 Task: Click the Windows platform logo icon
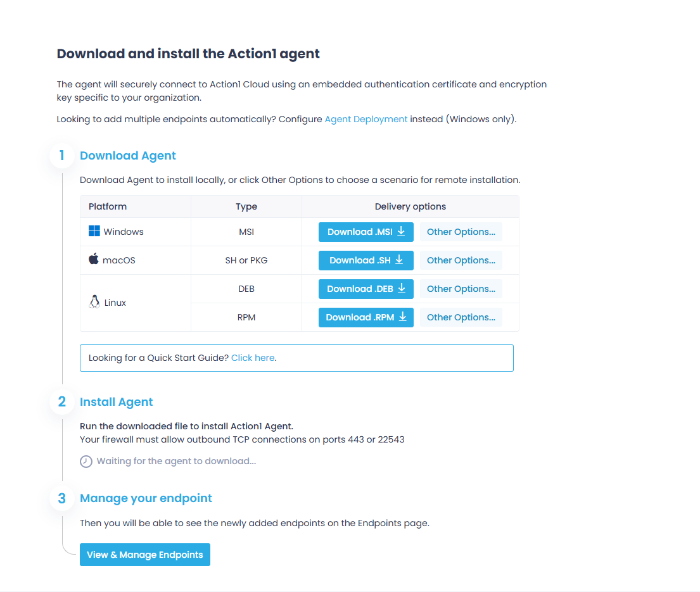pyautogui.click(x=94, y=232)
